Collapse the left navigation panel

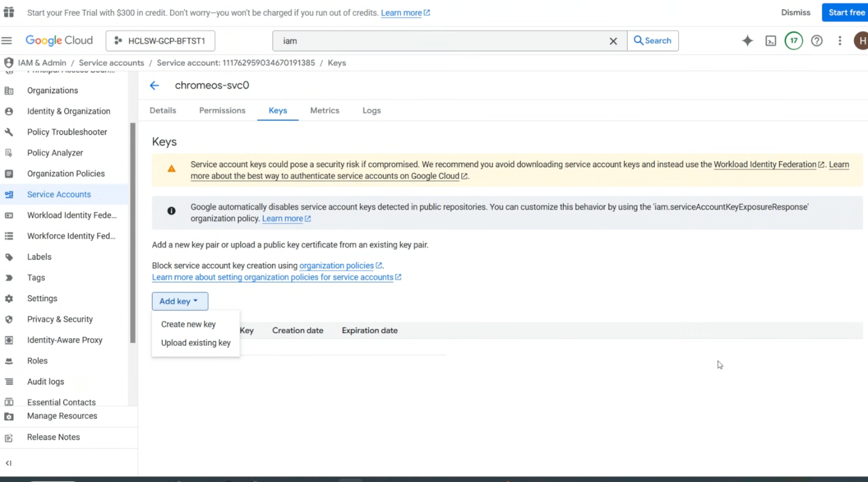[x=9, y=463]
